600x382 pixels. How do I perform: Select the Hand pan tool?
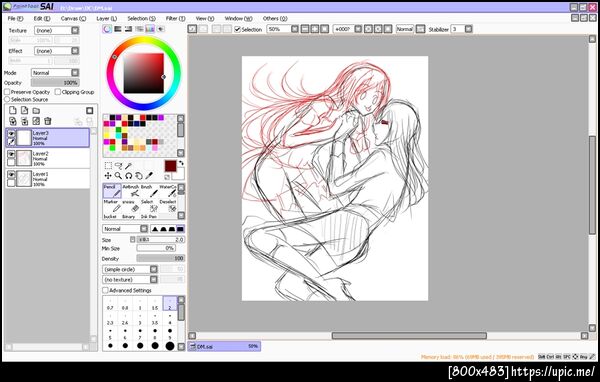coord(139,176)
